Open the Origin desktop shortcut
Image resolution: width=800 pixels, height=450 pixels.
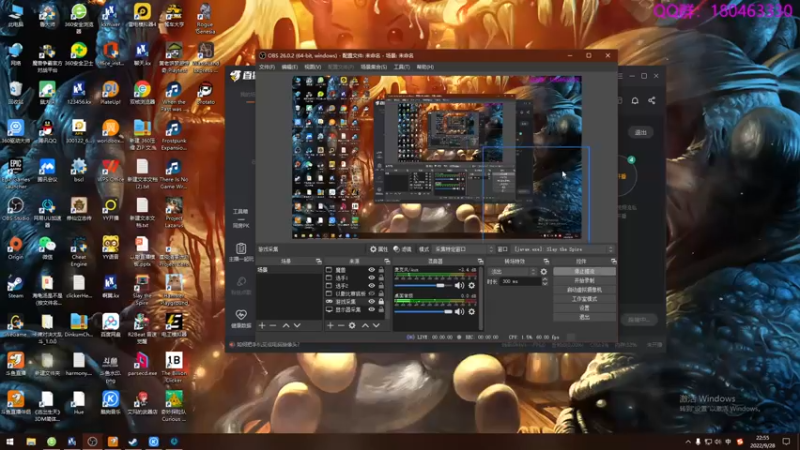16,248
